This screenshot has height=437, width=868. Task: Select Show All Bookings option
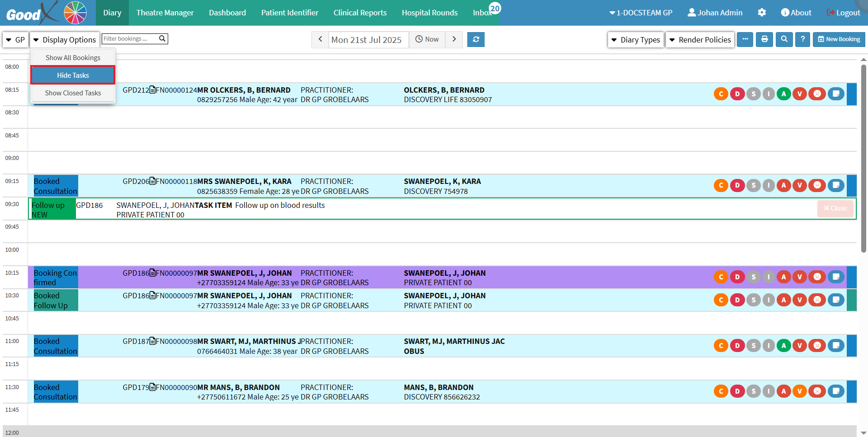coord(73,58)
